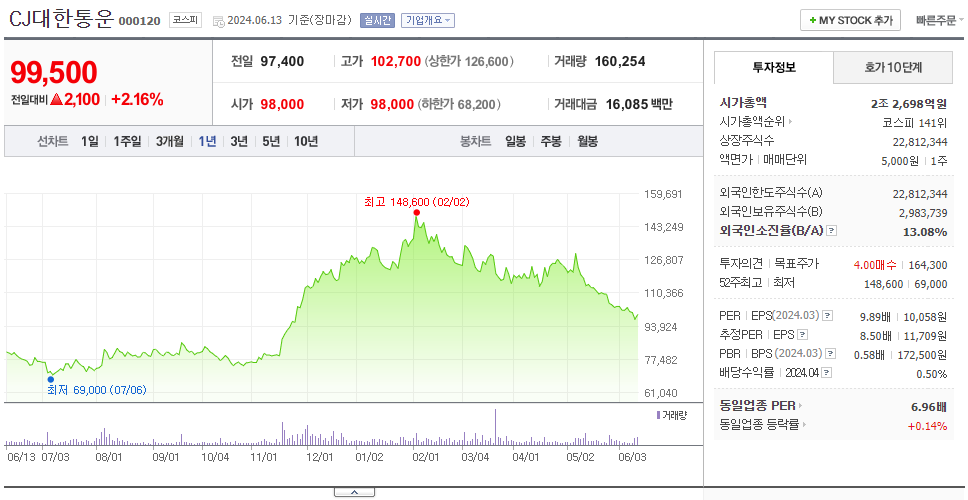This screenshot has width=968, height=500.
Task: Click the target price 164,300
Action: pyautogui.click(x=927, y=265)
